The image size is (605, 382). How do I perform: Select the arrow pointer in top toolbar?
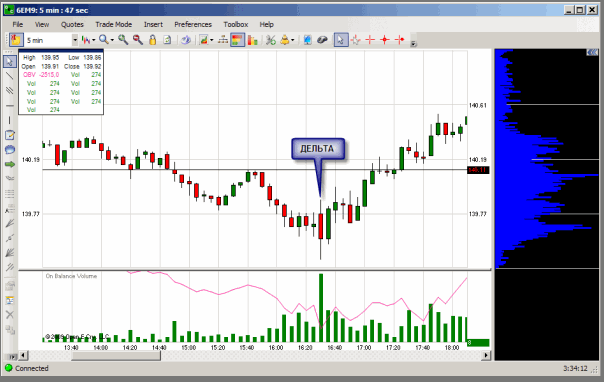point(340,40)
